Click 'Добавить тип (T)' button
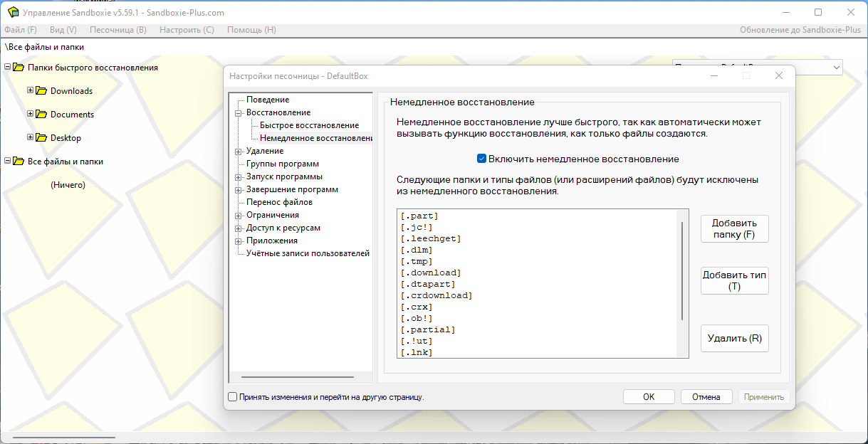This screenshot has height=444, width=868. (734, 280)
